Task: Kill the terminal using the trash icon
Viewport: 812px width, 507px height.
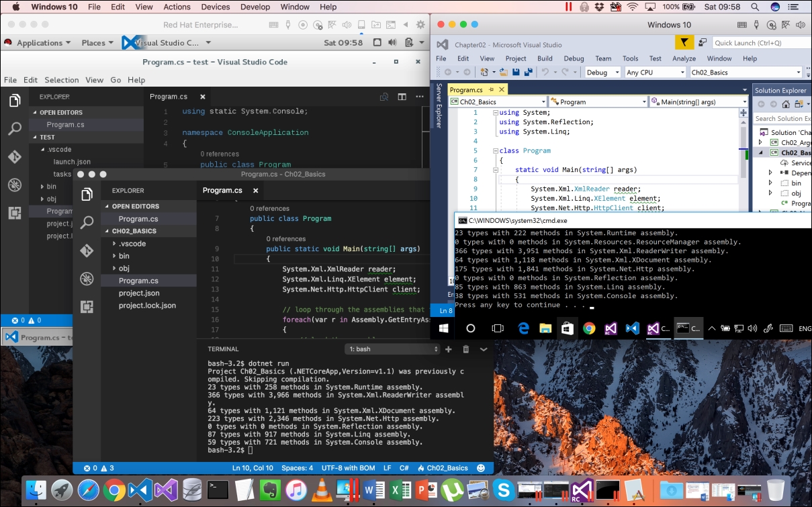Action: pyautogui.click(x=466, y=349)
